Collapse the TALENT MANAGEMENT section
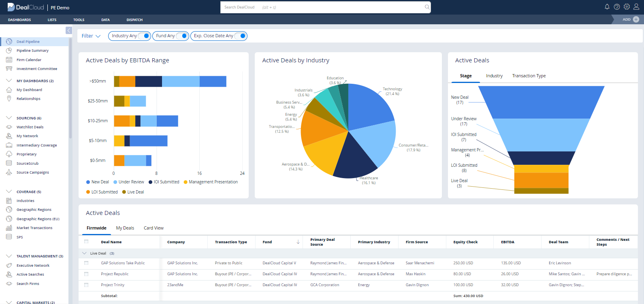This screenshot has width=644, height=304. point(9,256)
